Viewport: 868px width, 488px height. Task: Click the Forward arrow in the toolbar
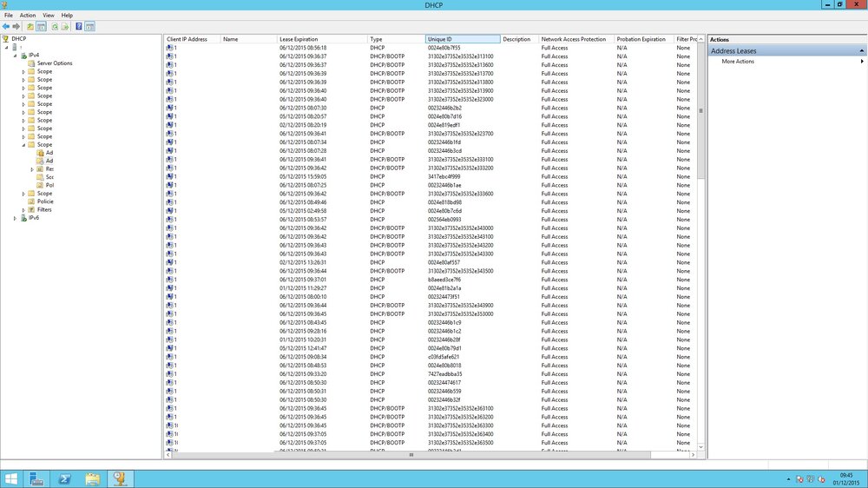tap(16, 27)
